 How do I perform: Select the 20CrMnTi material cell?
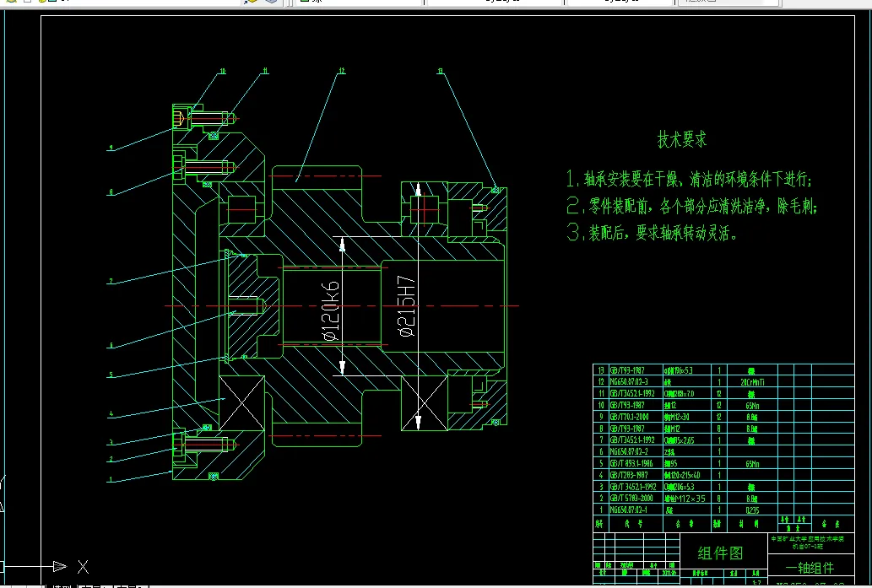[752, 382]
